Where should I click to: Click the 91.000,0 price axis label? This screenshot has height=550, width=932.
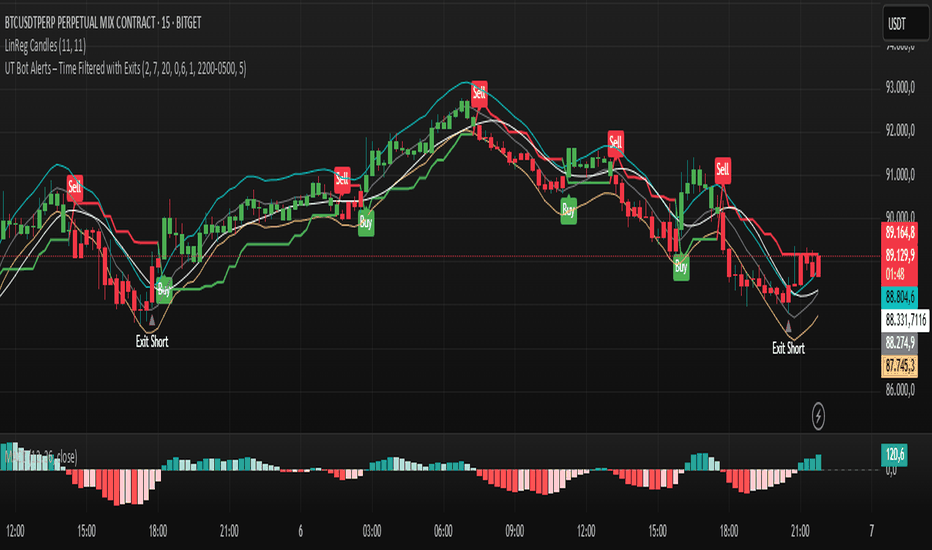[900, 174]
